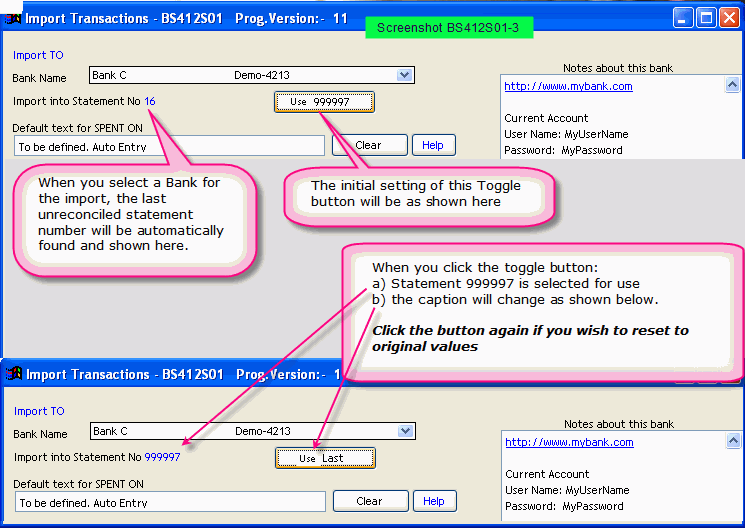Screen dimensions: 745x528
Task: Minimize the top Import Transactions window
Action: point(683,18)
